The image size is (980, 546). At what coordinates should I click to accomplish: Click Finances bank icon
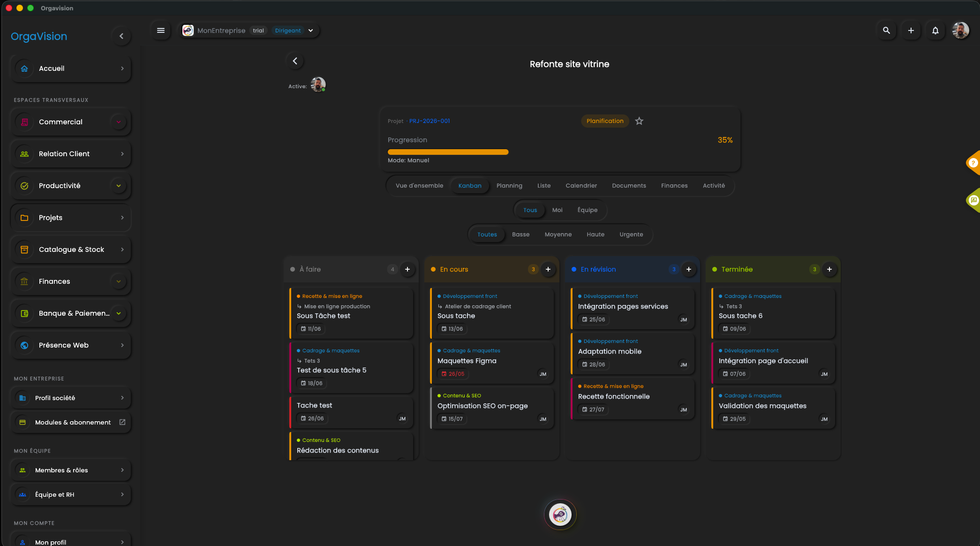[x=24, y=281]
